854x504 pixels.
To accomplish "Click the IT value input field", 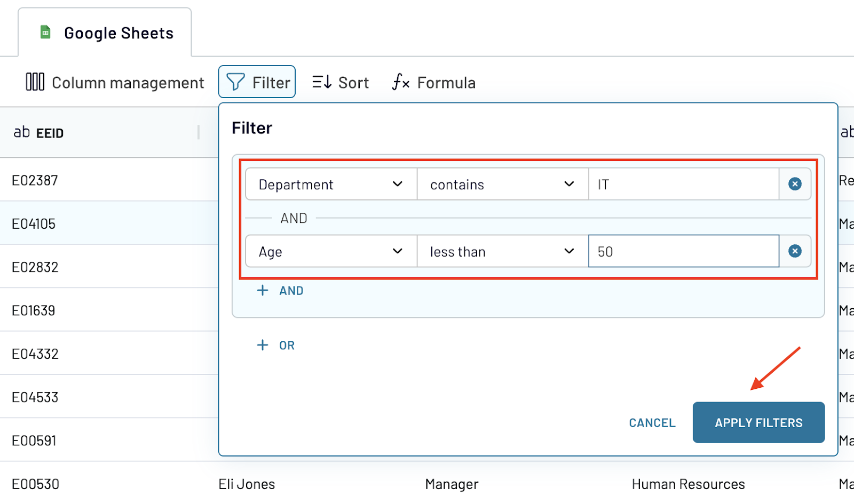I will (x=683, y=184).
